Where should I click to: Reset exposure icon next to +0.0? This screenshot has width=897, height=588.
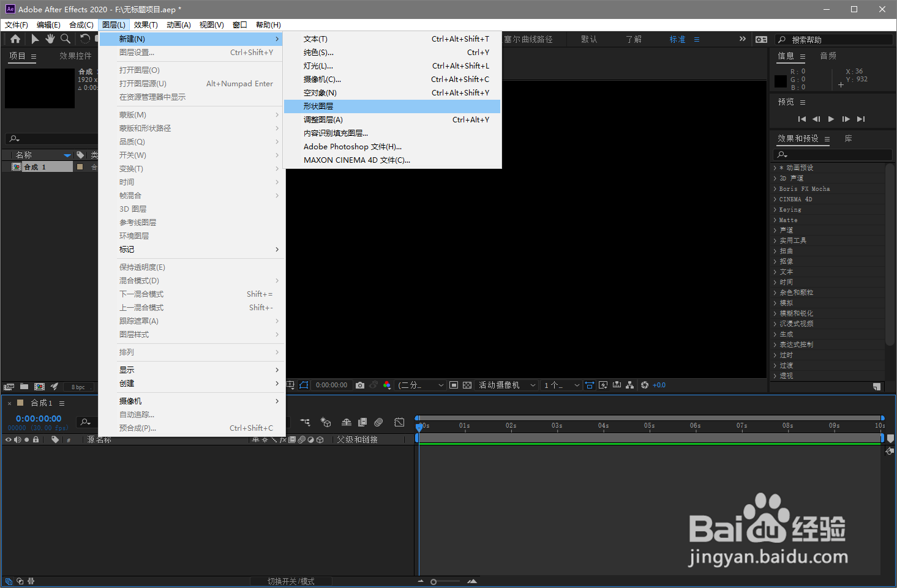click(x=645, y=385)
